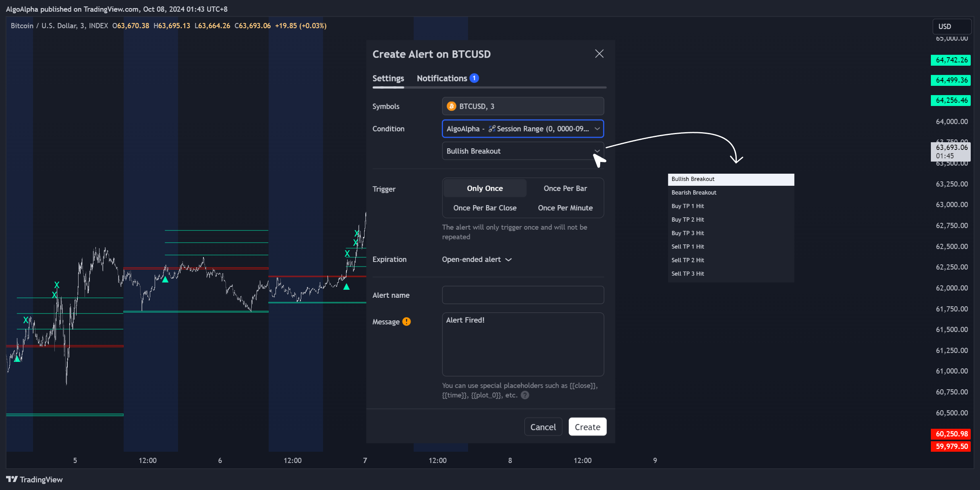Click the orange warning icon next to Message
This screenshot has height=490, width=980.
click(406, 322)
